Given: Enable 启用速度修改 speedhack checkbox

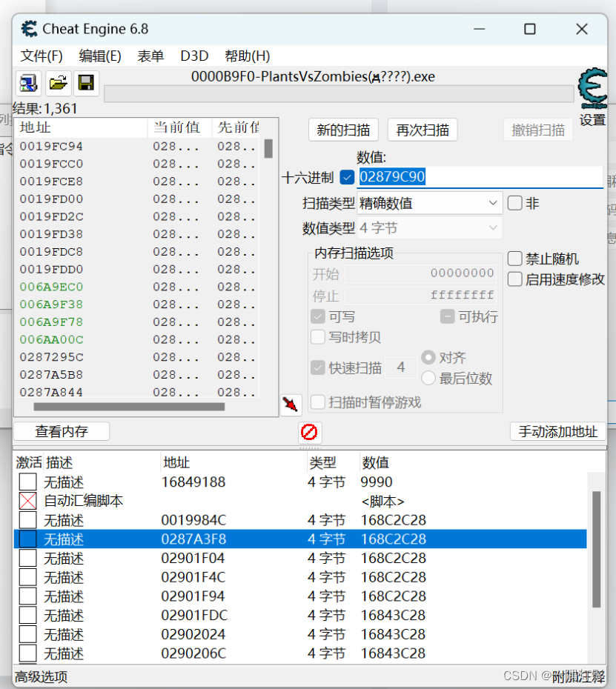Looking at the screenshot, I should (x=515, y=279).
